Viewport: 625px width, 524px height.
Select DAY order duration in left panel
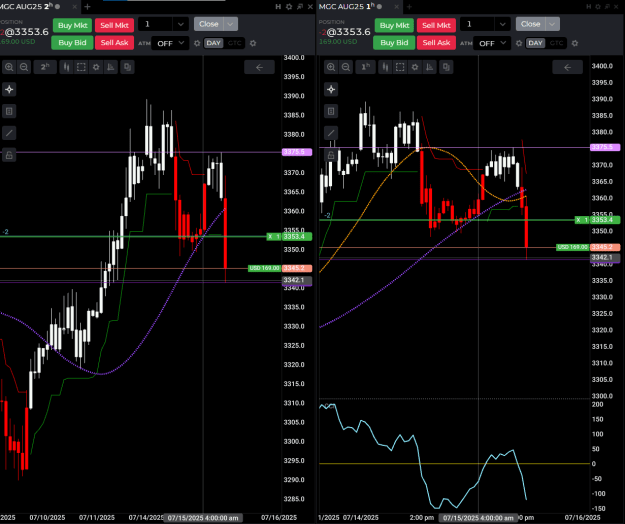click(x=214, y=43)
